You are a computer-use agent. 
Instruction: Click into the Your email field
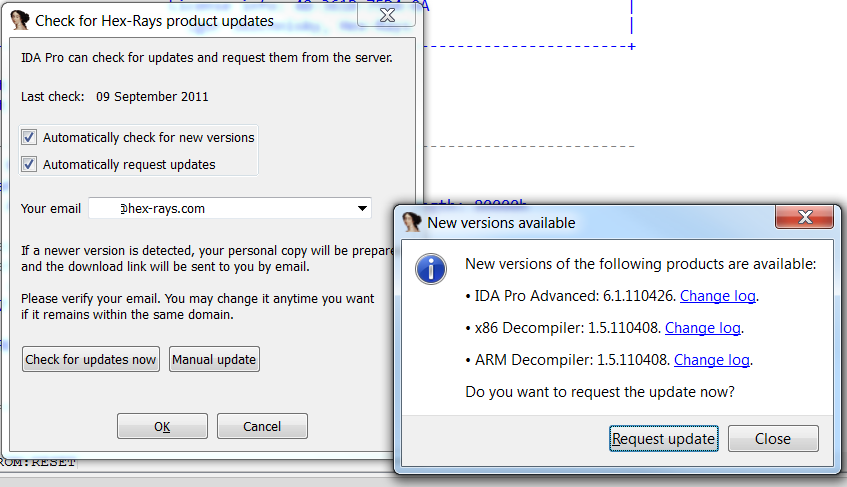(230, 208)
